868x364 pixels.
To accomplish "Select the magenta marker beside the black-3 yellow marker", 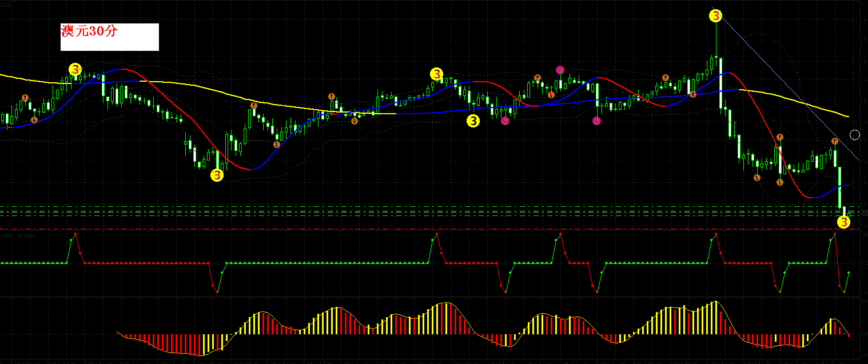I will pyautogui.click(x=505, y=121).
